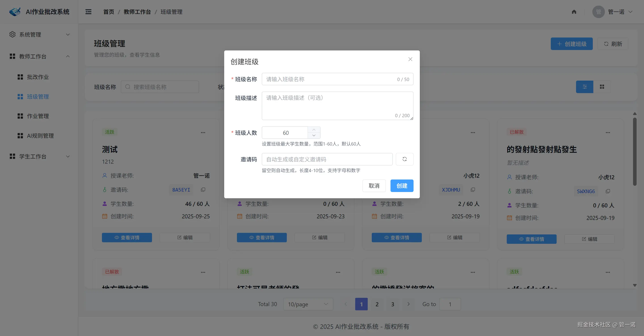Decrease class size with the down arrow
This screenshot has width=644, height=336.
[314, 136]
